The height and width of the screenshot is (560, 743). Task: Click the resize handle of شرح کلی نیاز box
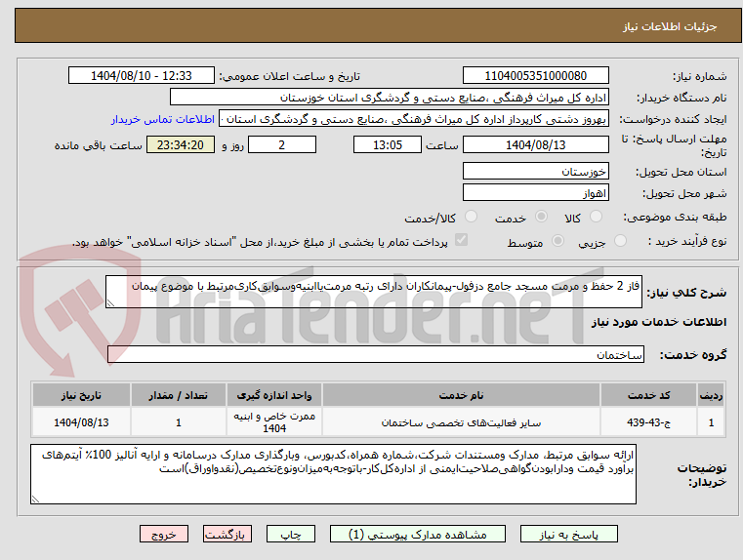pos(110,303)
